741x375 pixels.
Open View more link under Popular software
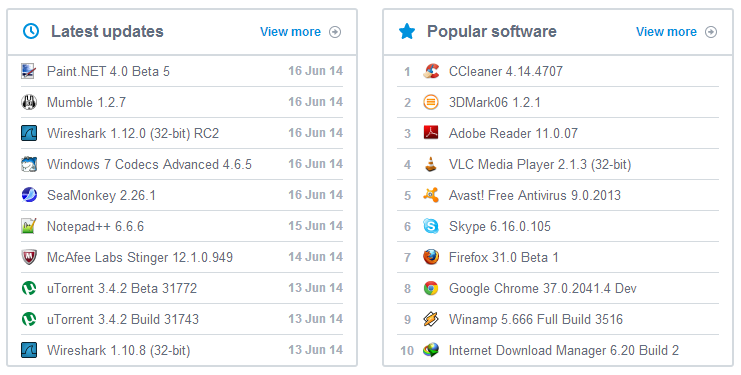point(666,32)
